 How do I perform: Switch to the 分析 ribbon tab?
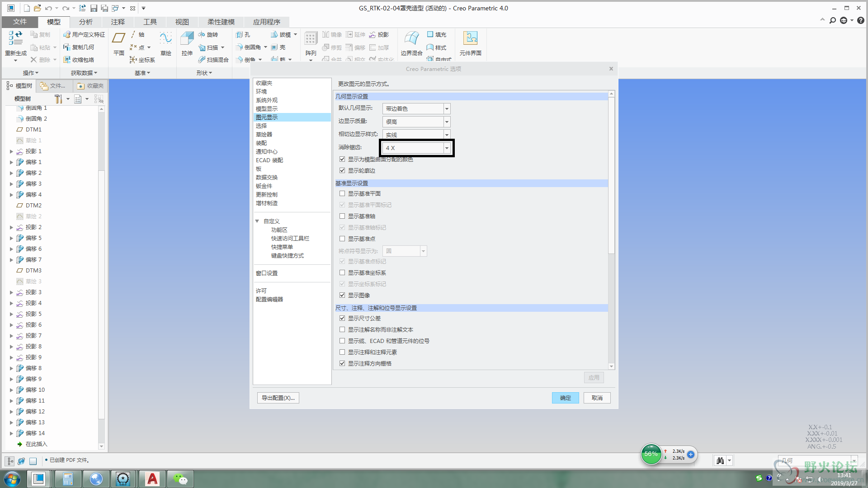click(x=86, y=22)
